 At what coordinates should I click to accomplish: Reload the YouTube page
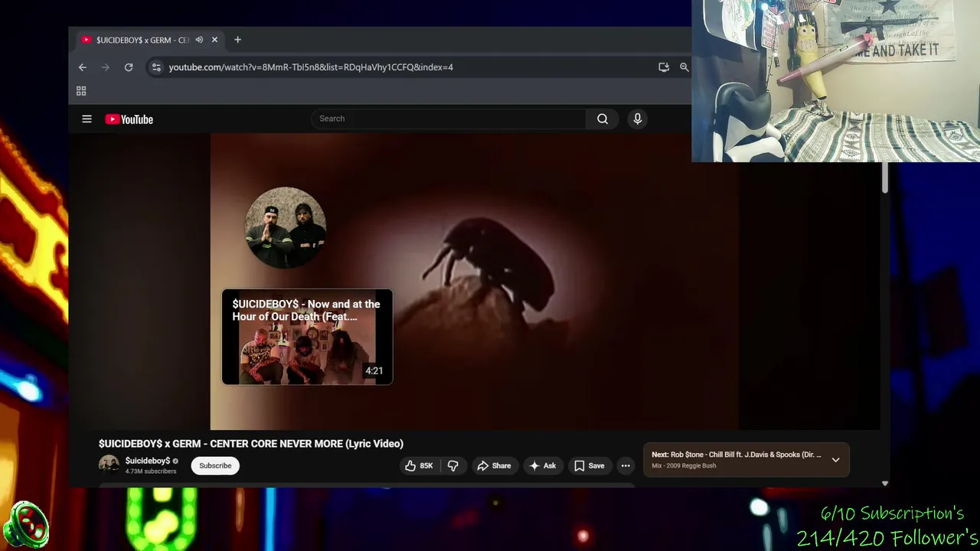[129, 67]
